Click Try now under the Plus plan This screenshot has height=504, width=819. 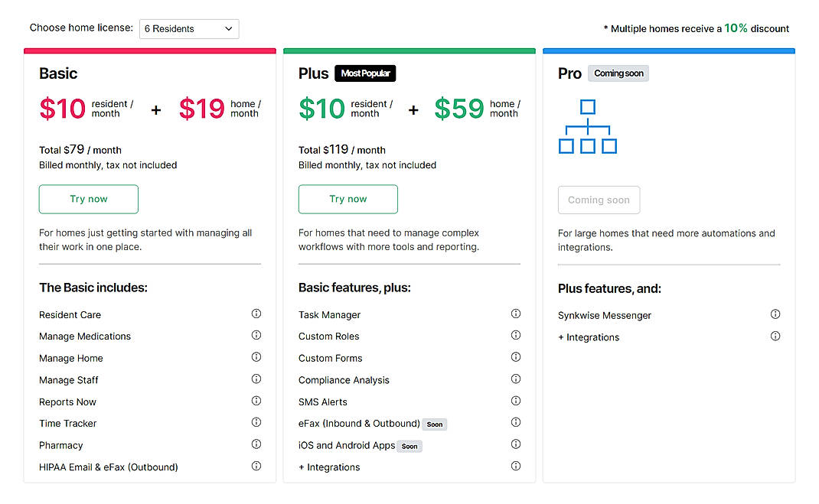click(348, 199)
